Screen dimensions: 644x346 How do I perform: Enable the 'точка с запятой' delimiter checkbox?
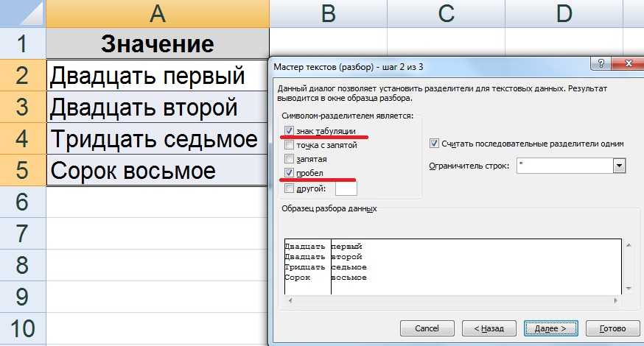pyautogui.click(x=289, y=145)
